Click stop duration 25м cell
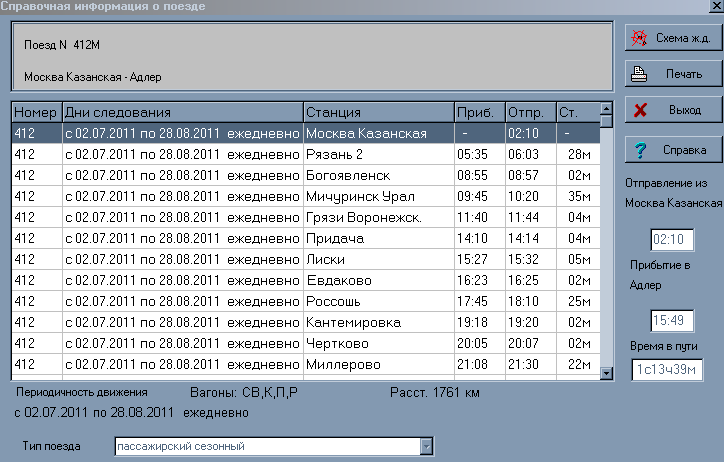Screen dimensions: 724x462 (x=578, y=301)
